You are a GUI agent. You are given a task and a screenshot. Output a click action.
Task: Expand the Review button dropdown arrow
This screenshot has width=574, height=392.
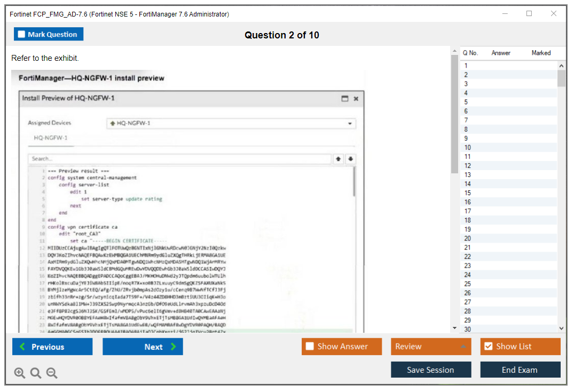coord(463,346)
